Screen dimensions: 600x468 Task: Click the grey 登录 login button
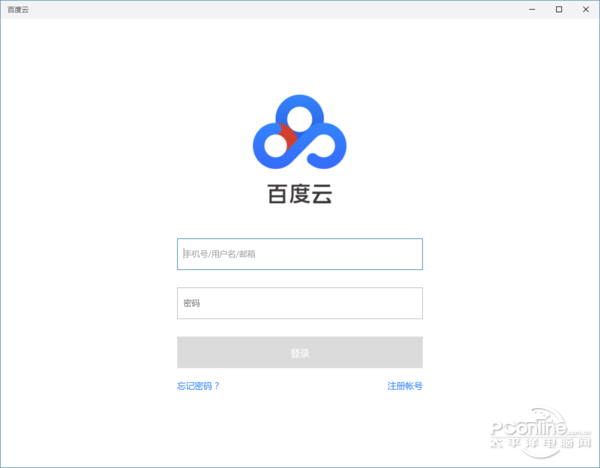[300, 352]
